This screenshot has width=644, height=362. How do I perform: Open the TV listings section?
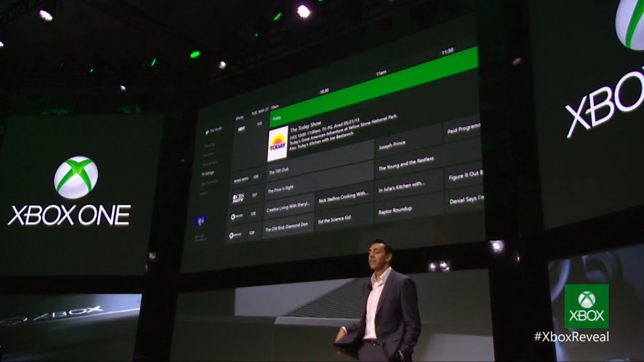tap(209, 173)
